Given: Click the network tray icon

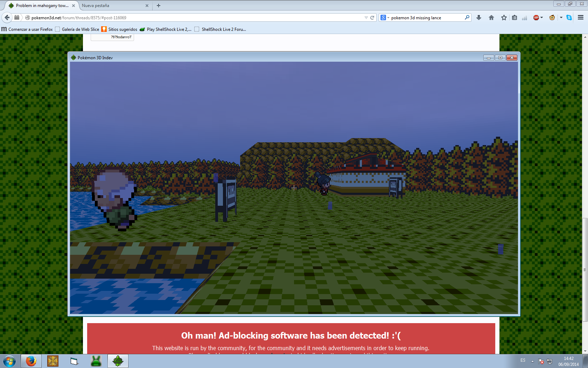Looking at the screenshot, I should click(x=549, y=361).
